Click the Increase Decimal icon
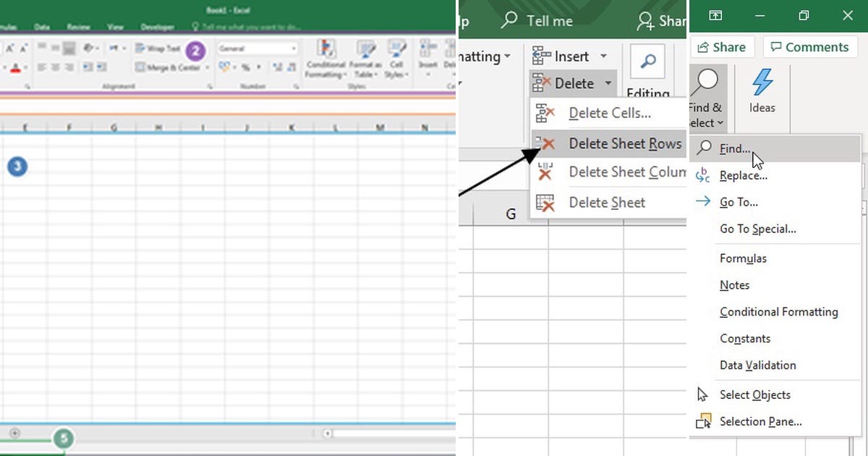Screen dimensions: 868x456 click(x=277, y=66)
